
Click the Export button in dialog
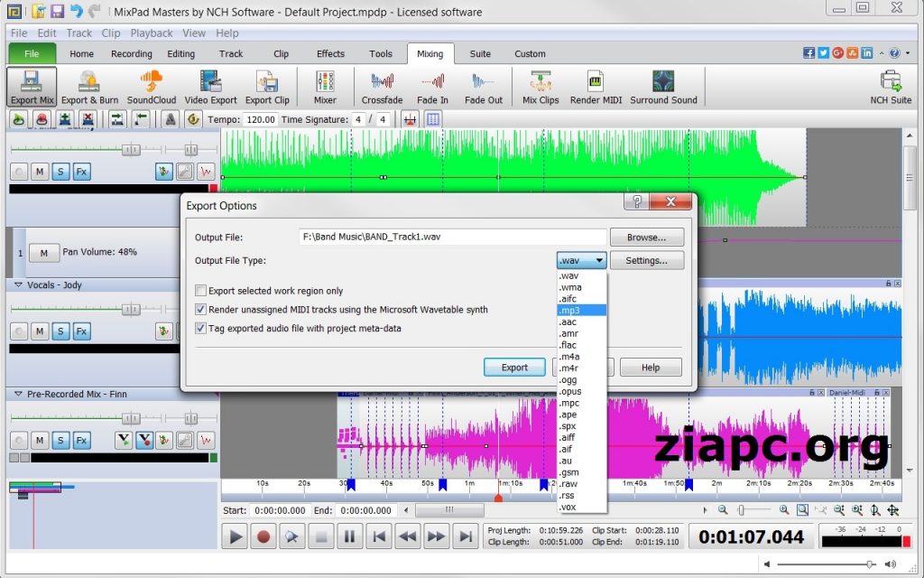[514, 368]
